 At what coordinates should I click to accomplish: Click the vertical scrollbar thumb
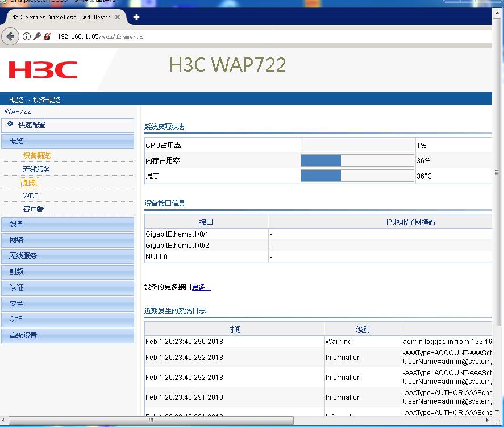[x=497, y=172]
